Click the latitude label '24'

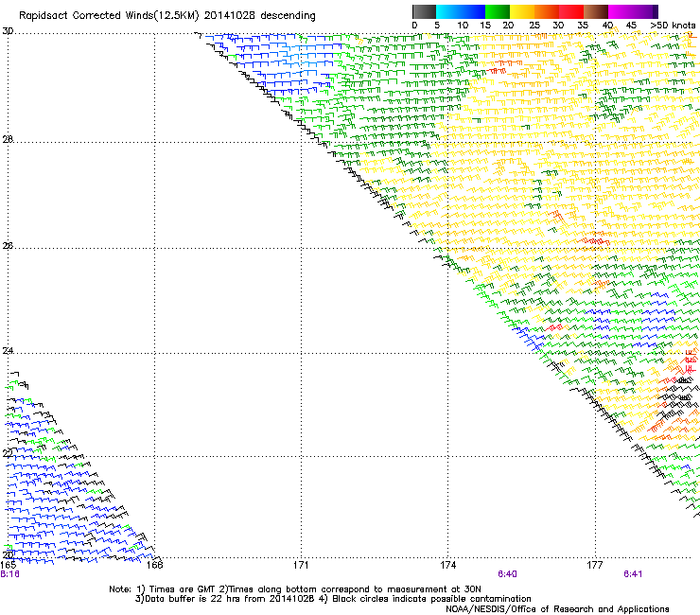(x=8, y=351)
